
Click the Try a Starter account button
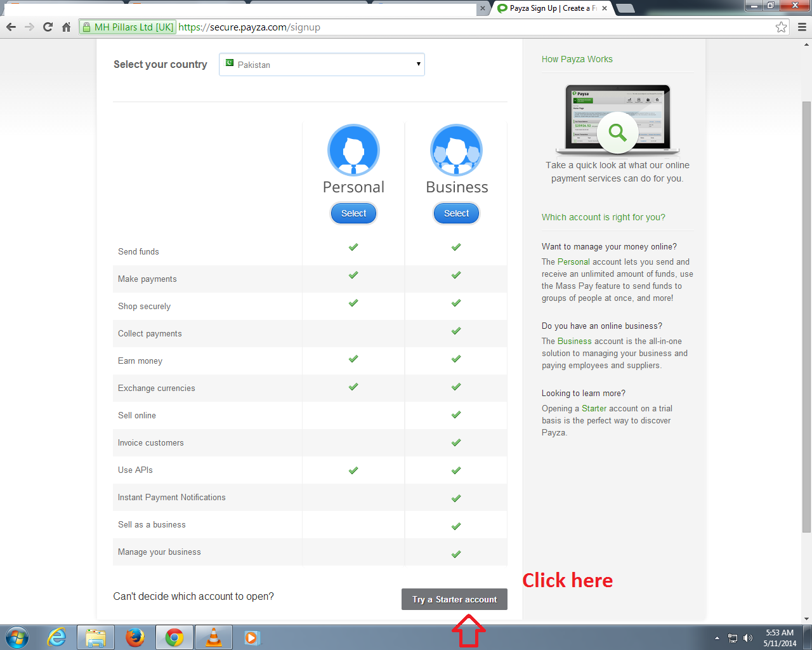[x=454, y=599]
